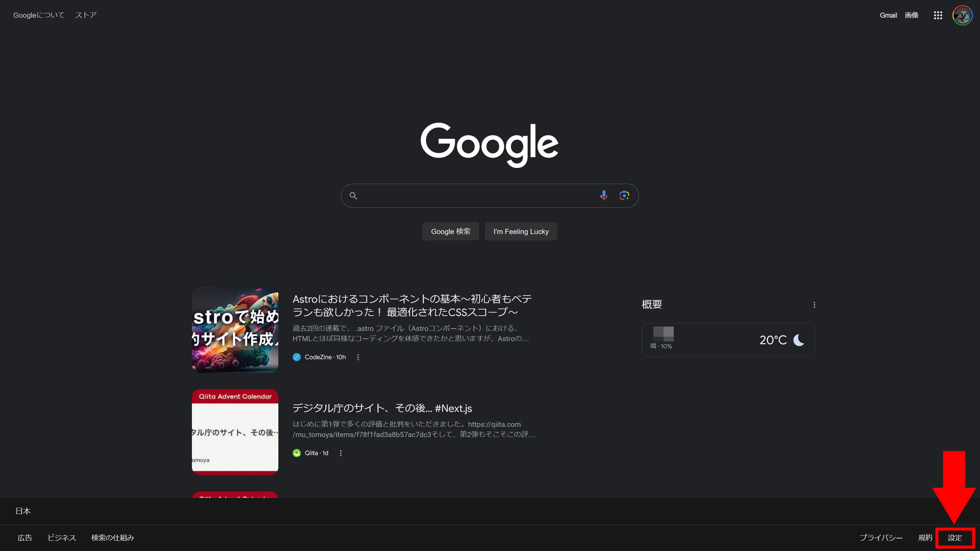Open Google Lens image search icon
The width and height of the screenshot is (980, 551).
624,196
